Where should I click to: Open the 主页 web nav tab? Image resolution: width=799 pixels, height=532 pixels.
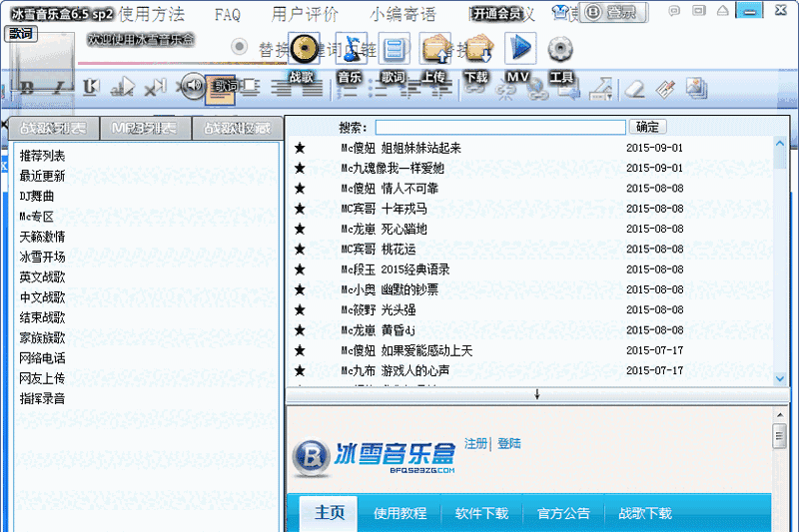tap(329, 513)
